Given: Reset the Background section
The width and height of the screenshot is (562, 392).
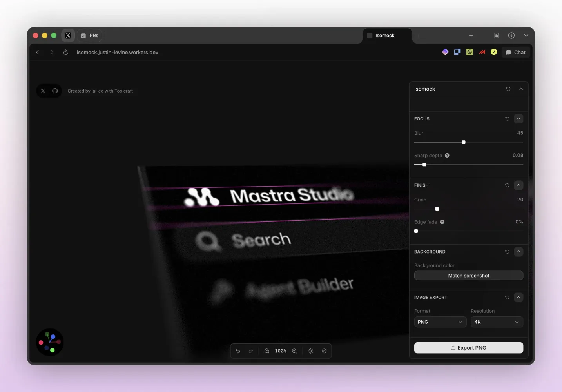Looking at the screenshot, I should [x=507, y=252].
